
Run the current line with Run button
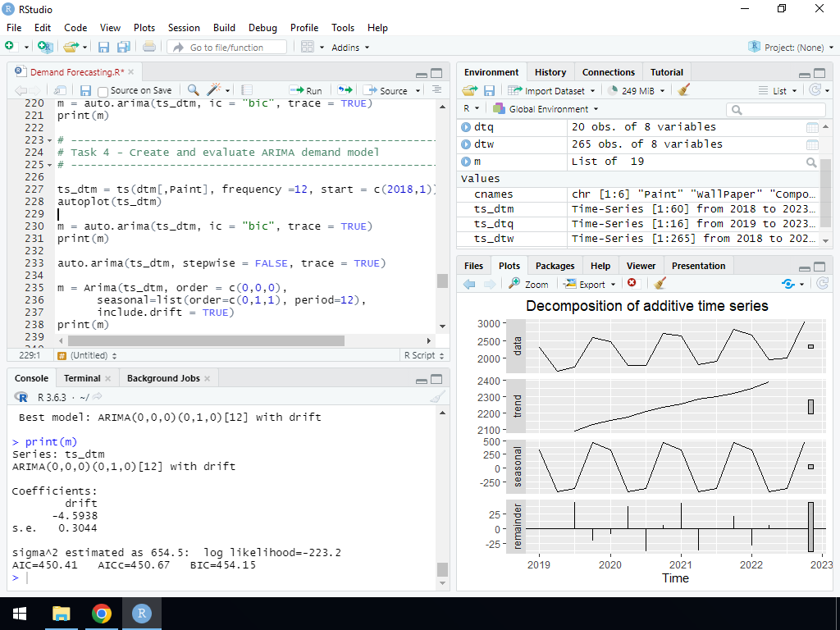(x=306, y=90)
